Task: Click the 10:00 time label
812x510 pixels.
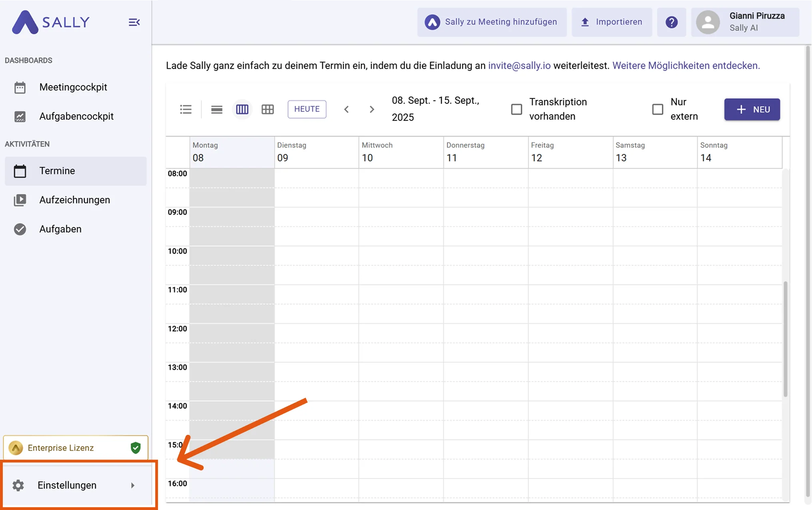Action: tap(177, 251)
